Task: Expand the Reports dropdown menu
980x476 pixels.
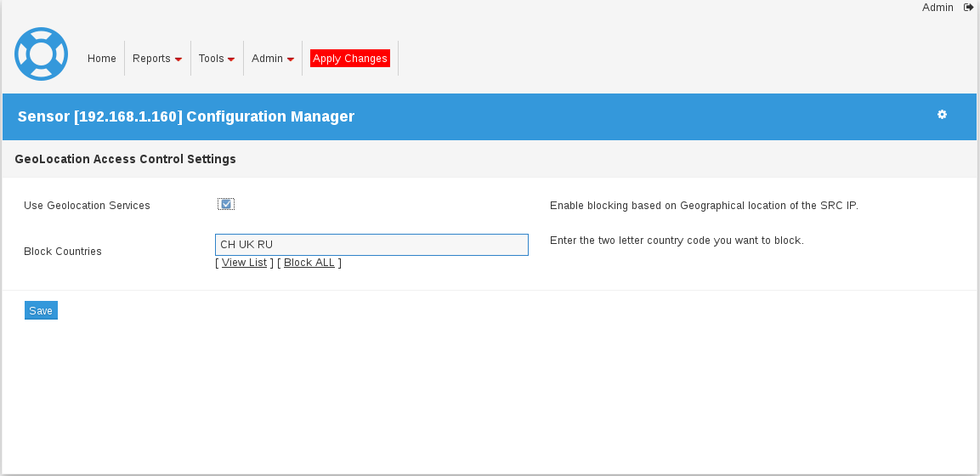Action: point(157,58)
